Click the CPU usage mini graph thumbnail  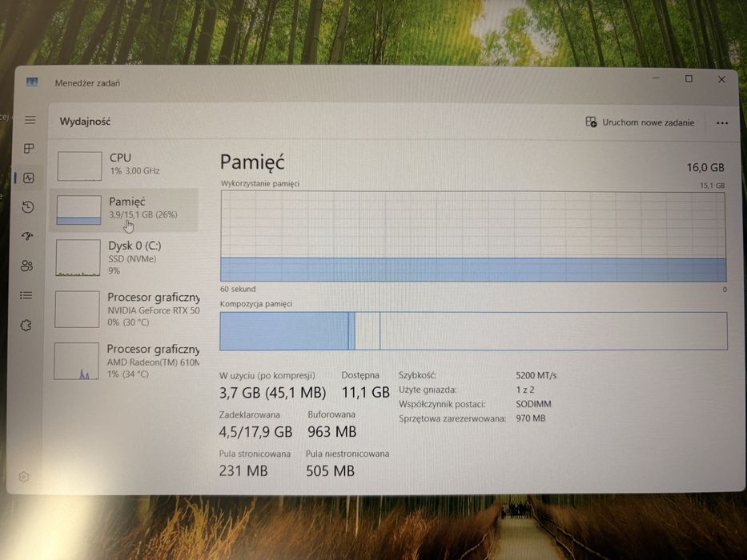[79, 166]
